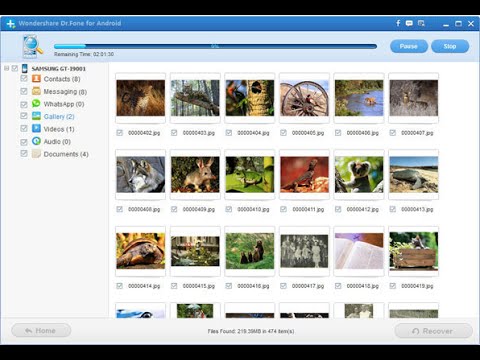Click the Samsung phone device icon
Viewport: 480px width, 360px height.
[24, 68]
